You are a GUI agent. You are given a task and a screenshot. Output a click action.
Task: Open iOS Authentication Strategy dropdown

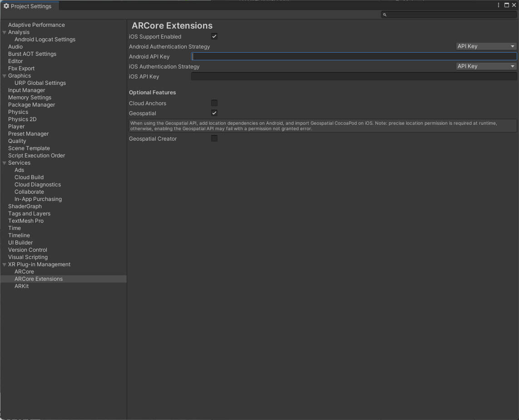pos(486,66)
